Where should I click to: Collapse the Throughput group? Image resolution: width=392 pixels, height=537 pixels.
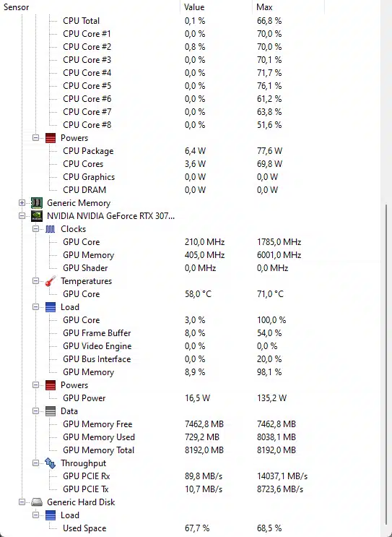35,463
